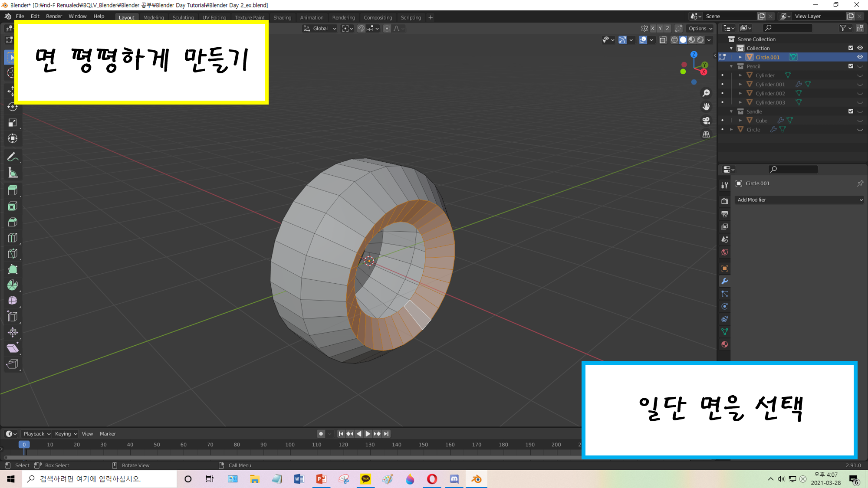Select the Spin tool
Image resolution: width=868 pixels, height=488 pixels.
point(13,285)
